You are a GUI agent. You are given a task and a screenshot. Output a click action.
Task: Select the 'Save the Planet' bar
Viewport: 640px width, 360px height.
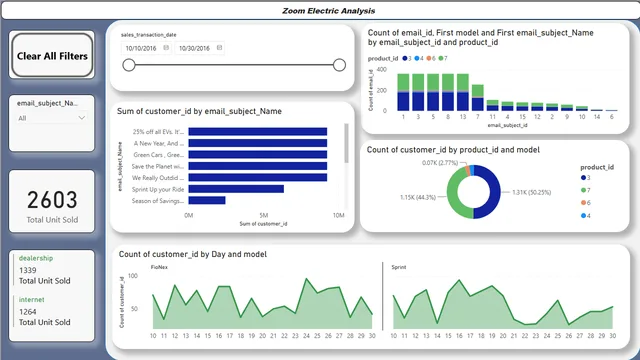(258, 166)
